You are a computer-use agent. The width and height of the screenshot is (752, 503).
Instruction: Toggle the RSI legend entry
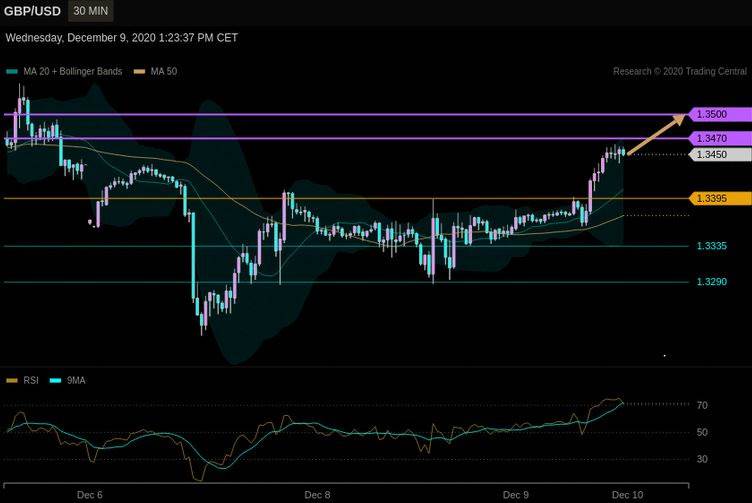[x=23, y=380]
